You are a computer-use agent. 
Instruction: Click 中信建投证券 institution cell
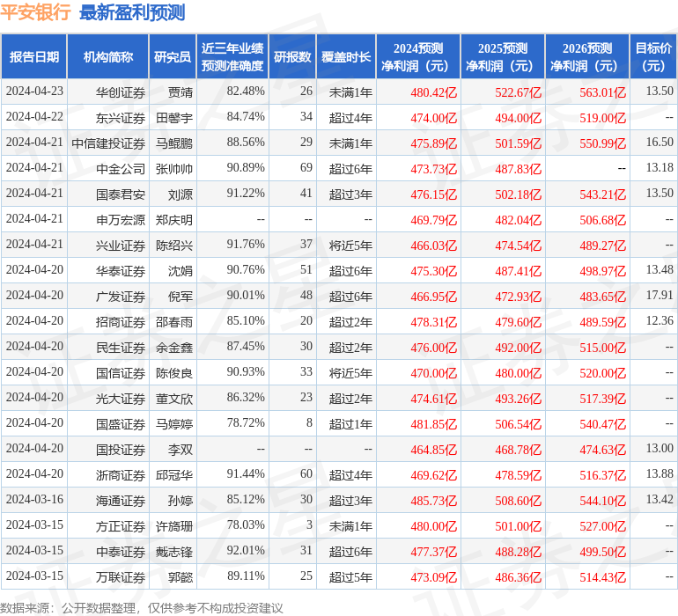[108, 143]
